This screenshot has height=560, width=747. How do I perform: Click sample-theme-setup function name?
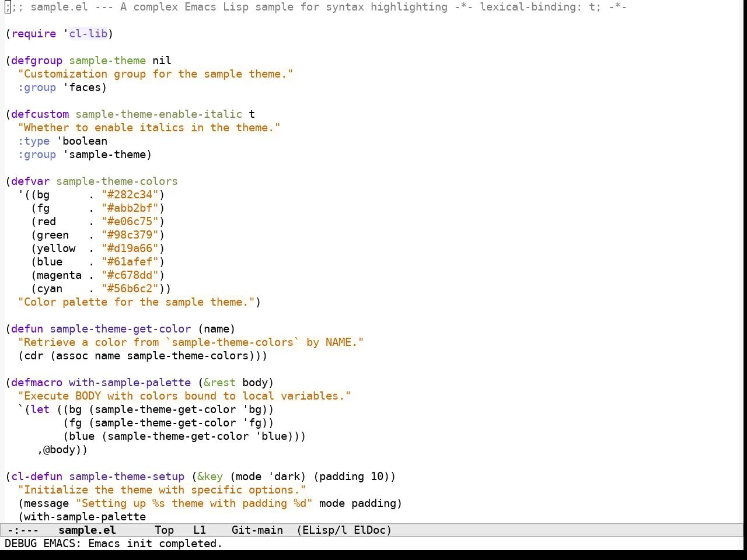(127, 477)
